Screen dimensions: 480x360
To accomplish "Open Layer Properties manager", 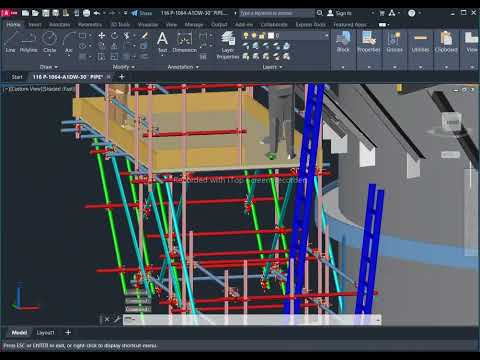I will click(x=228, y=45).
